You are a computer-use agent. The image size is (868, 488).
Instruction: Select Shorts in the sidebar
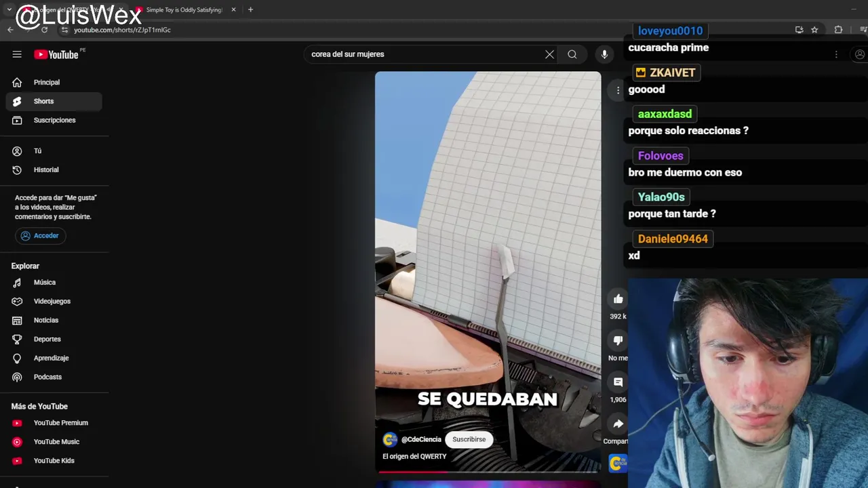coord(54,101)
